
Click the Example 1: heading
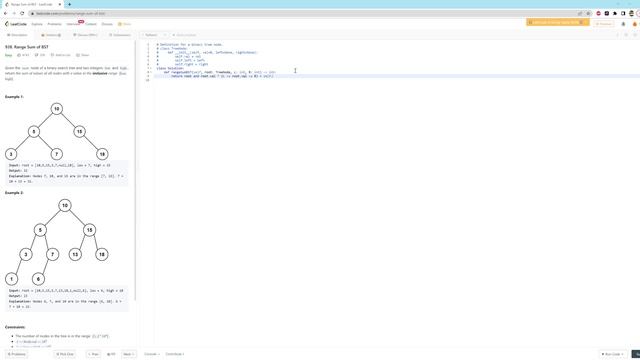[14, 97]
